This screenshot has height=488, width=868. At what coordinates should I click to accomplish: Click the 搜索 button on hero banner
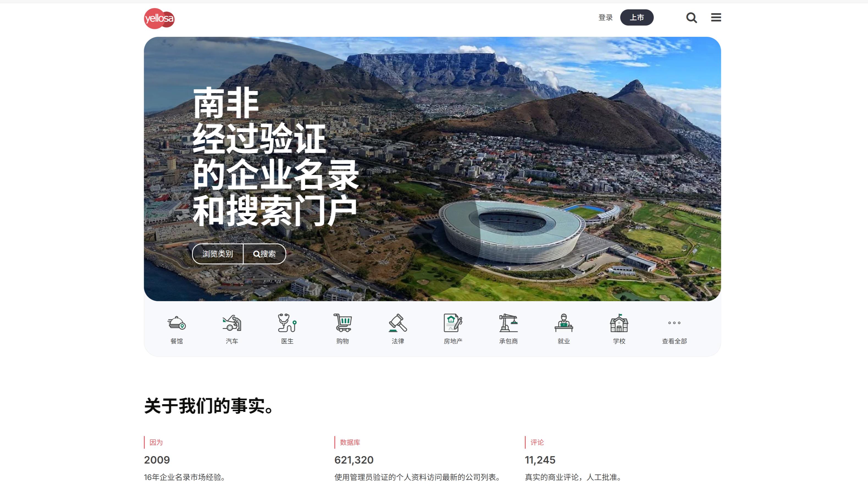pyautogui.click(x=264, y=254)
